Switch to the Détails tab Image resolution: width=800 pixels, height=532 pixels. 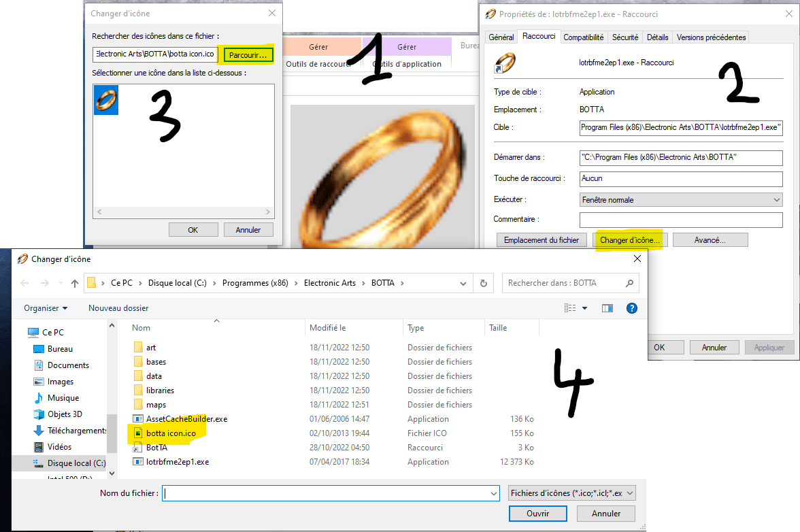point(658,37)
